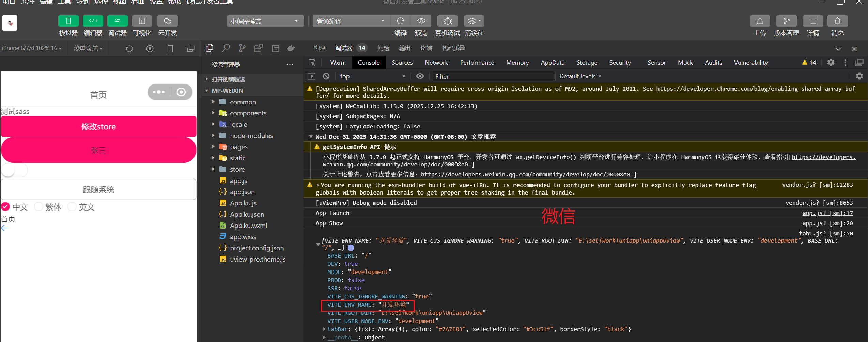Open the Default levels dropdown

(x=580, y=76)
